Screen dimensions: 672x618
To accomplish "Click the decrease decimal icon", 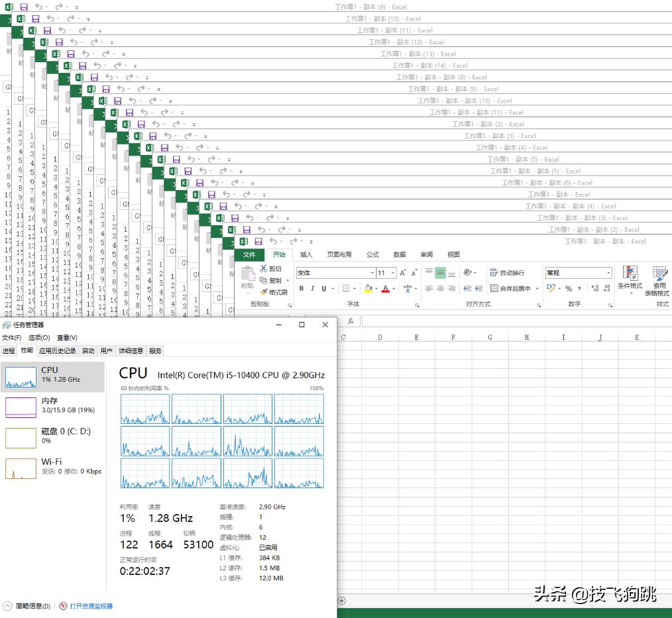I will [607, 289].
